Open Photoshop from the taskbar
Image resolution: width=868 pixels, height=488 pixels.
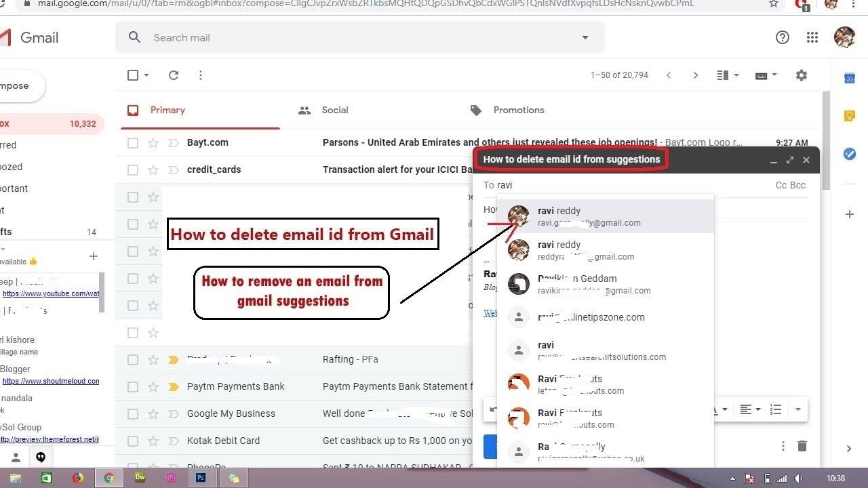201,478
